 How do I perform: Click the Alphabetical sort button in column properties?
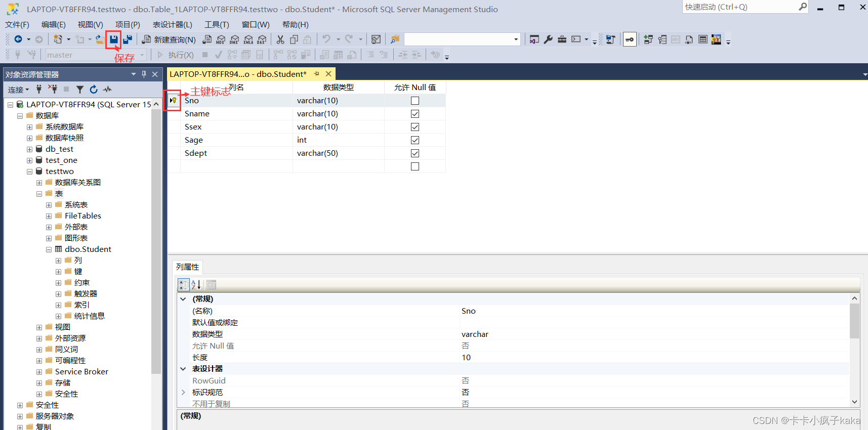tap(196, 285)
